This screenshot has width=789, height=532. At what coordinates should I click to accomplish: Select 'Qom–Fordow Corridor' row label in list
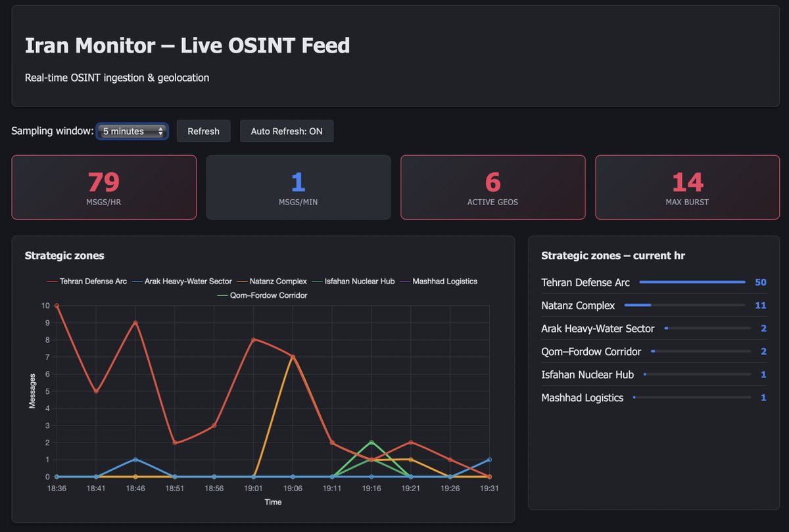(591, 351)
